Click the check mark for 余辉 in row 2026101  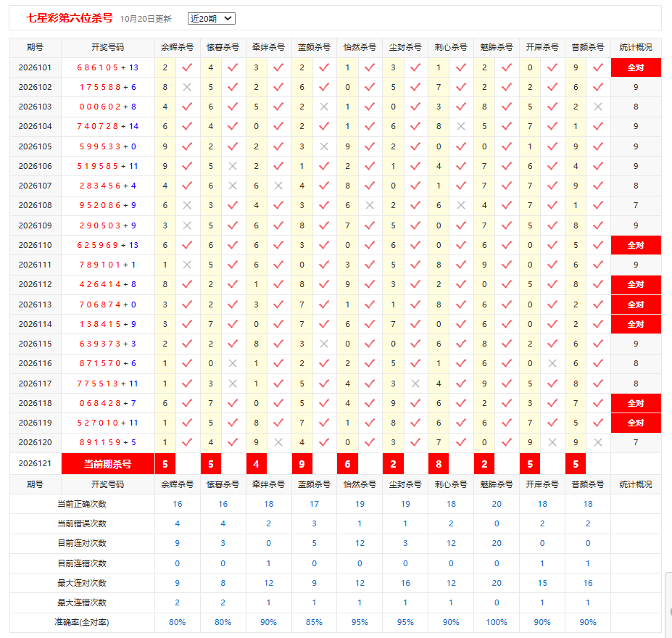pos(187,67)
